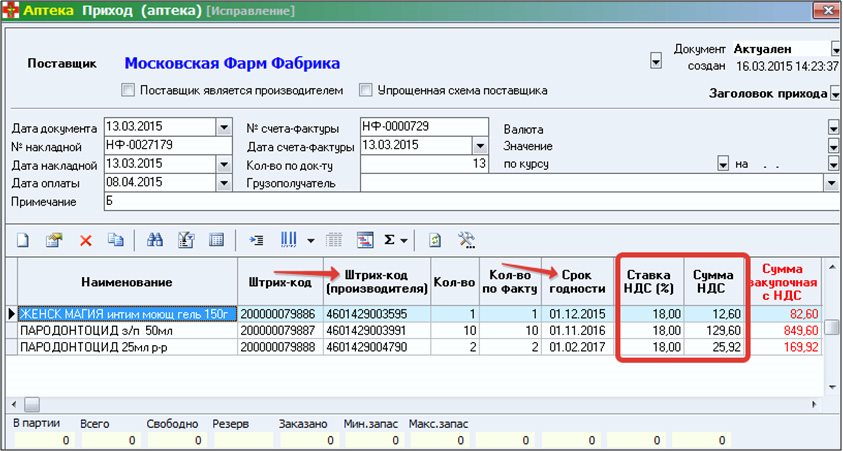843x451 pixels.
Task: Open the 'Грузополучатель' dropdown list
Action: tap(831, 183)
